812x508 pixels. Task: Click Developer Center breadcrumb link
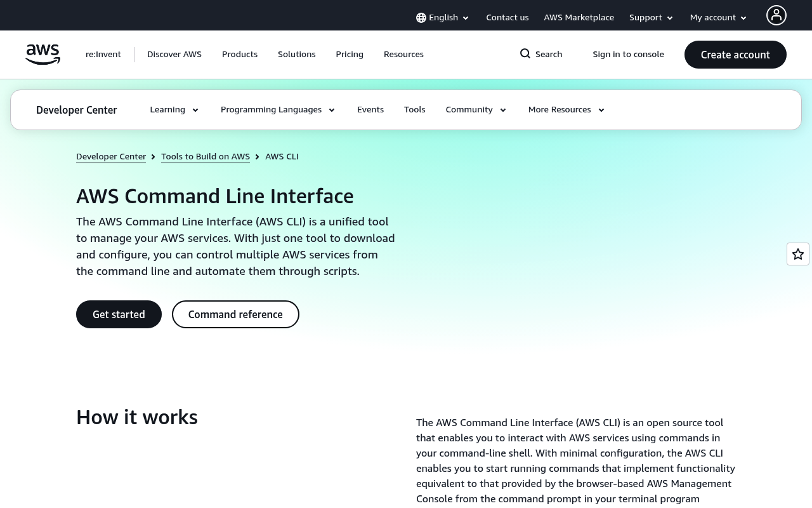pyautogui.click(x=111, y=157)
